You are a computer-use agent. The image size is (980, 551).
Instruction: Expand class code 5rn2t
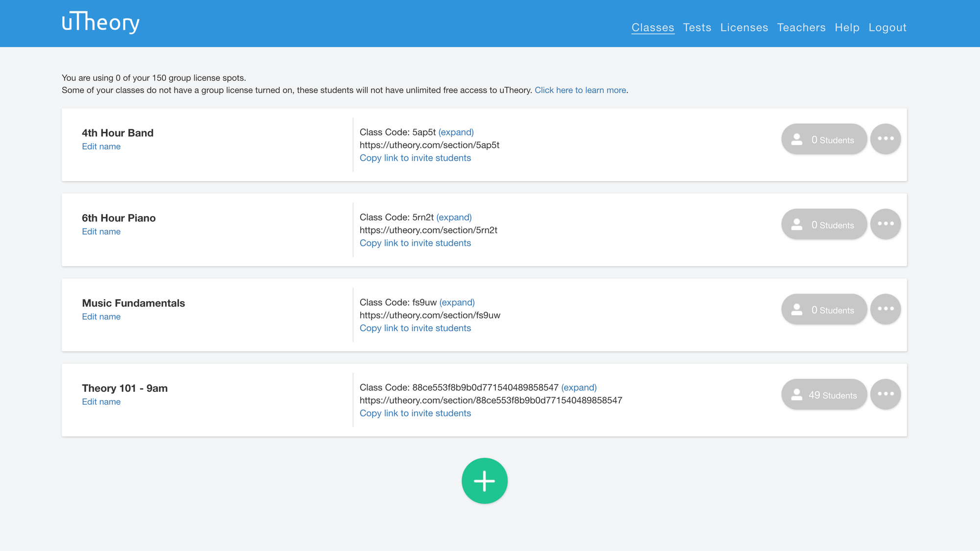click(x=454, y=217)
